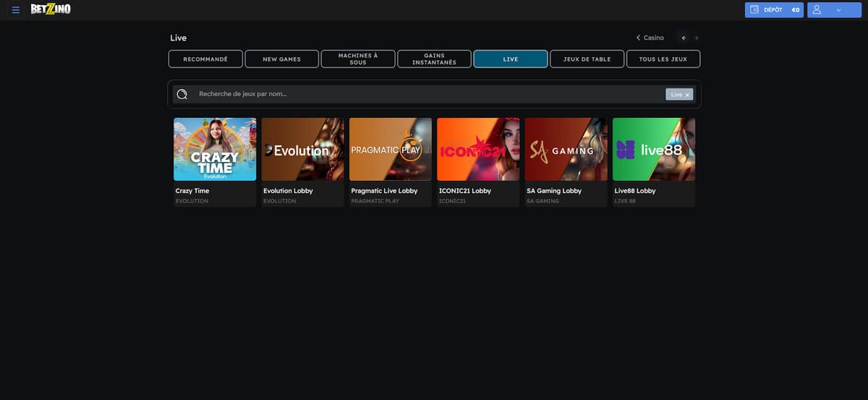868x400 pixels.
Task: Open the Crazy Time game thumbnail
Action: click(x=215, y=149)
